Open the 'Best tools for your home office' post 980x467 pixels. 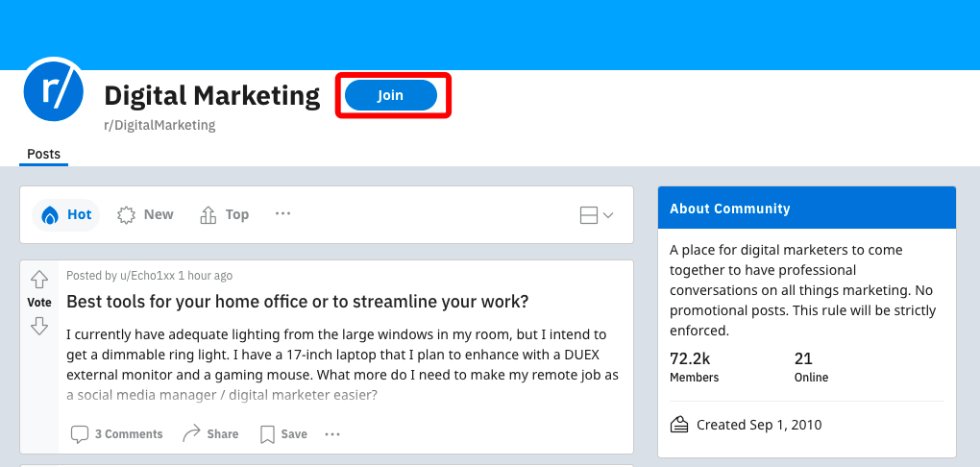[x=297, y=302]
